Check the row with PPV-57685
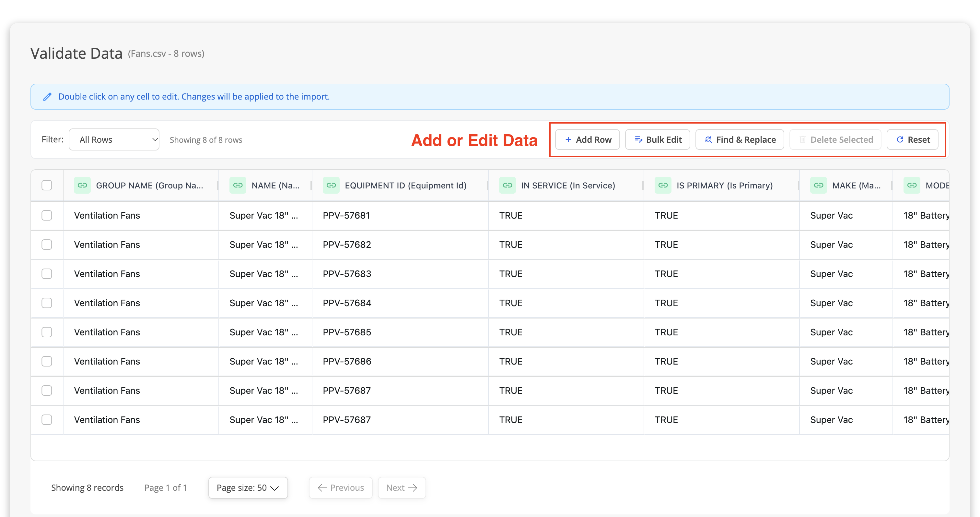Screen dimensions: 980x517 coord(47,332)
